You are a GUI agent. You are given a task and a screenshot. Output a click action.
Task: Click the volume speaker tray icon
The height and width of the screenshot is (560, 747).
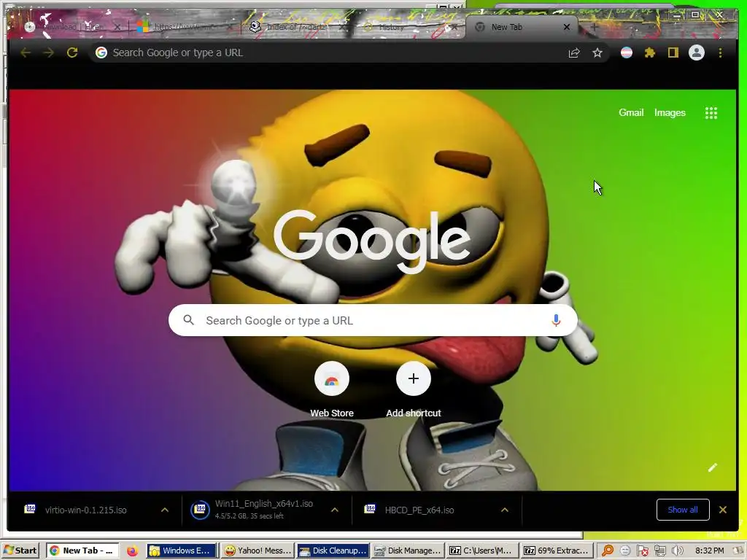point(677,551)
